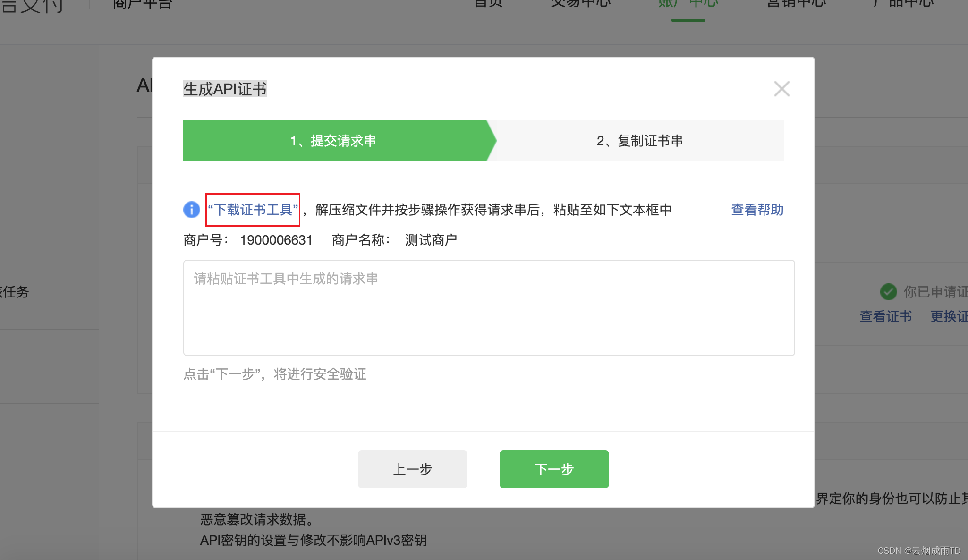Viewport: 968px width, 560px height.
Task: Click the 商户平台 header label
Action: [142, 5]
